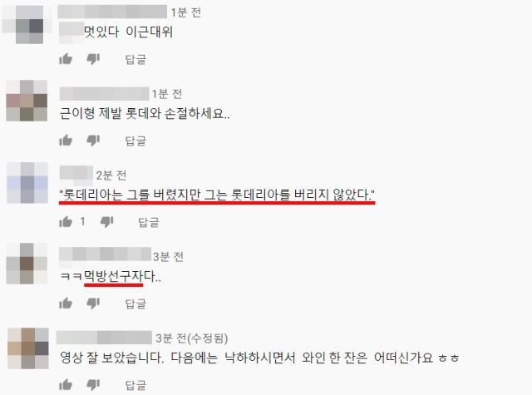Click the '3분 전(수정됨)' timestamp
The image size is (532, 395).
click(x=192, y=338)
